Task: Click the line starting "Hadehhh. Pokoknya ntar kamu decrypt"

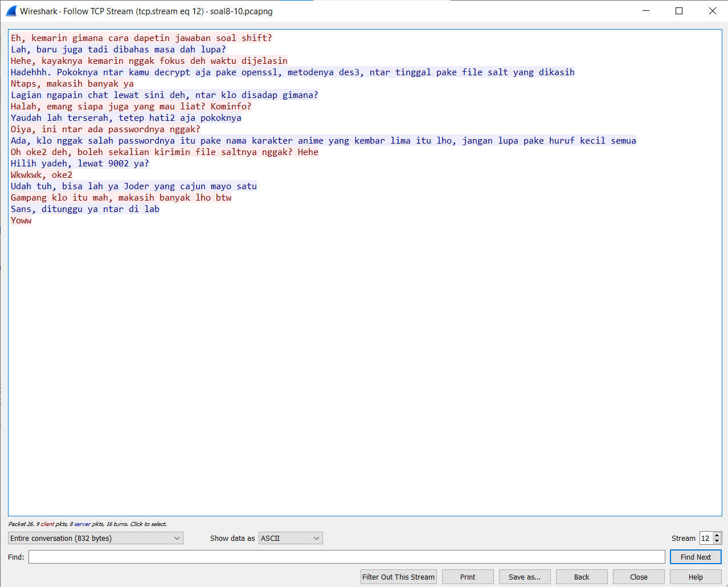Action: [x=293, y=72]
